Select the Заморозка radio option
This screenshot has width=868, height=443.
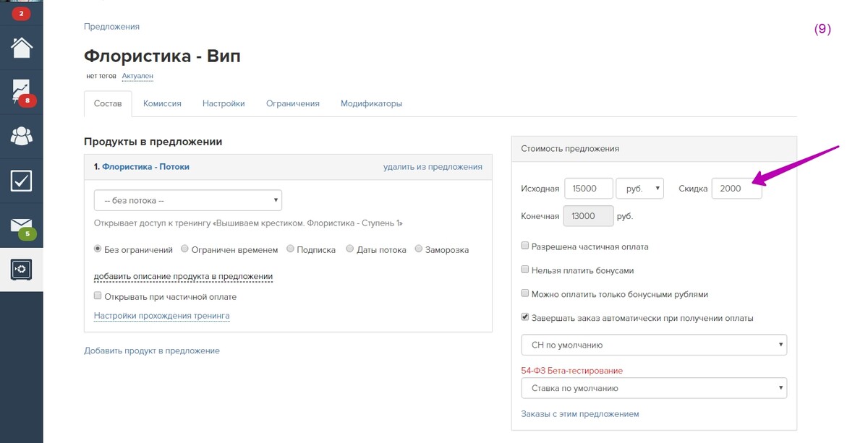[419, 249]
